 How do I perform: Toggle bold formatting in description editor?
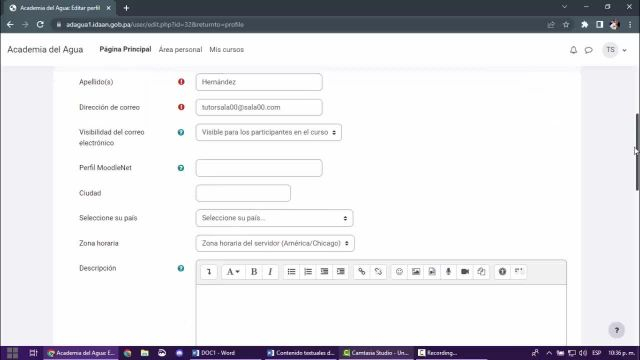click(253, 272)
